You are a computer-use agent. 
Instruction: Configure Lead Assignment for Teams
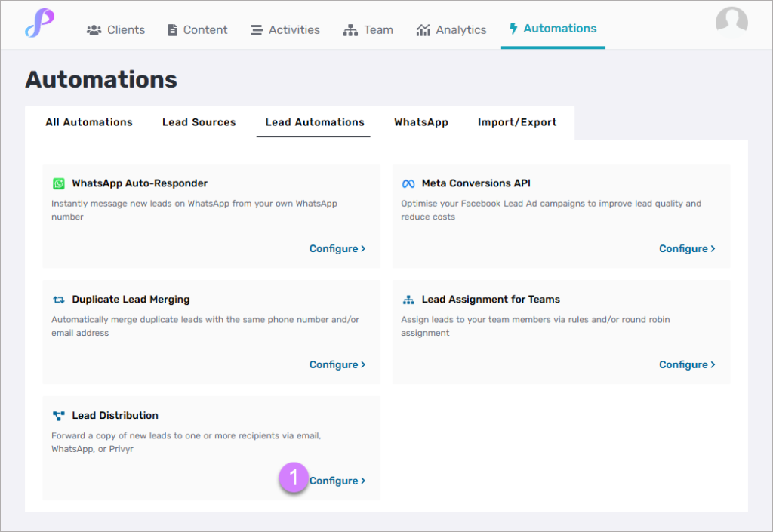(x=686, y=364)
